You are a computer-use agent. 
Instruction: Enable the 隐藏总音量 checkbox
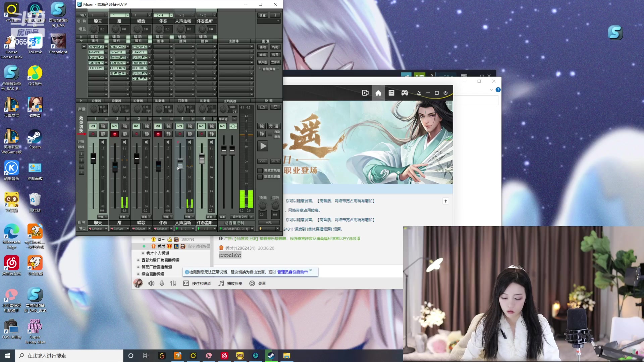point(260,177)
